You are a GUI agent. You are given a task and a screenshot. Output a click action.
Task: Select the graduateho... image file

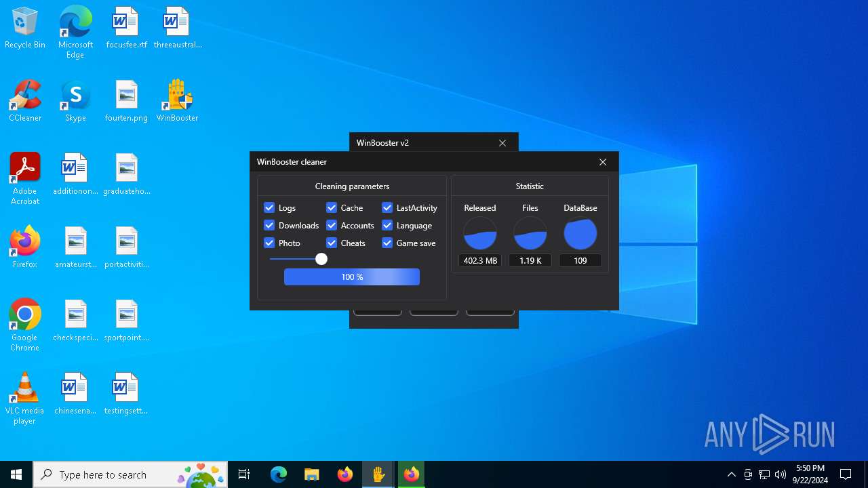[x=126, y=175]
